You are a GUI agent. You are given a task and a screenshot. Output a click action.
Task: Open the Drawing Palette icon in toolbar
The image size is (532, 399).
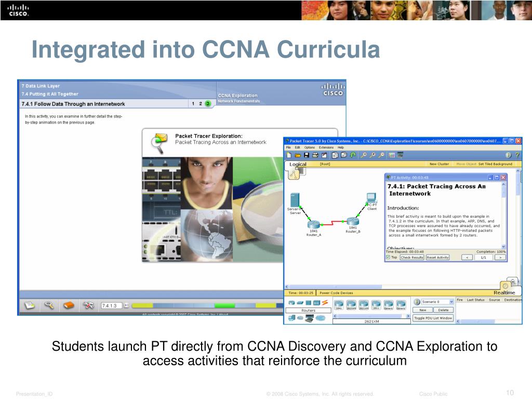(x=392, y=155)
